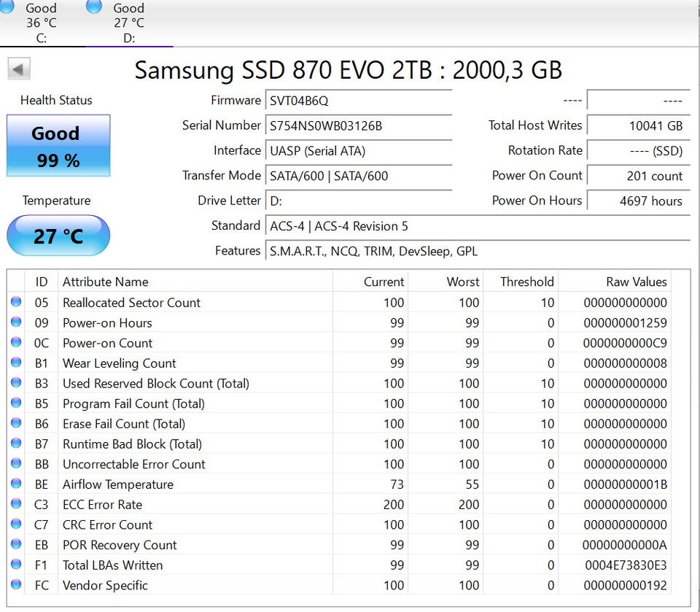Click the status dot for Erase Fail Count
The height and width of the screenshot is (612, 700).
[x=16, y=422]
